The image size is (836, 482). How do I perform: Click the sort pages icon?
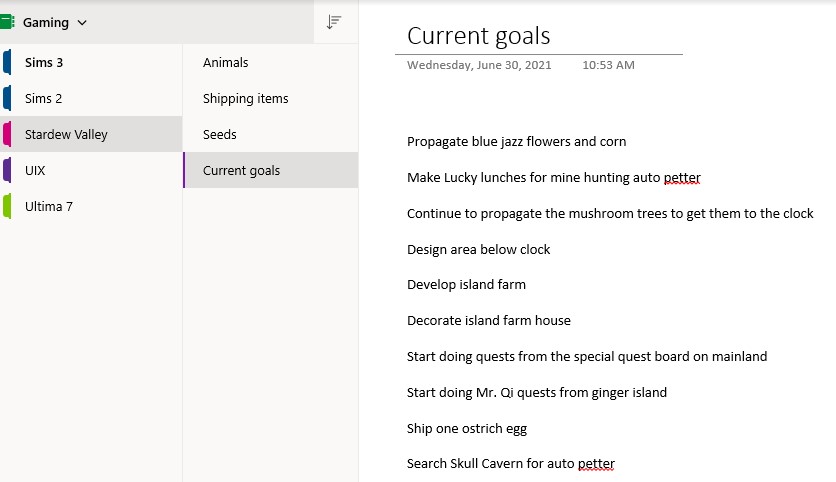pos(334,22)
